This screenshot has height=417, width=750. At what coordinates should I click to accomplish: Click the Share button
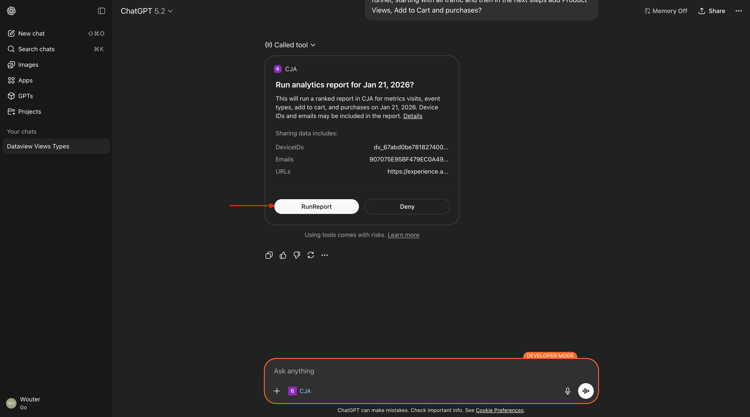pos(712,11)
